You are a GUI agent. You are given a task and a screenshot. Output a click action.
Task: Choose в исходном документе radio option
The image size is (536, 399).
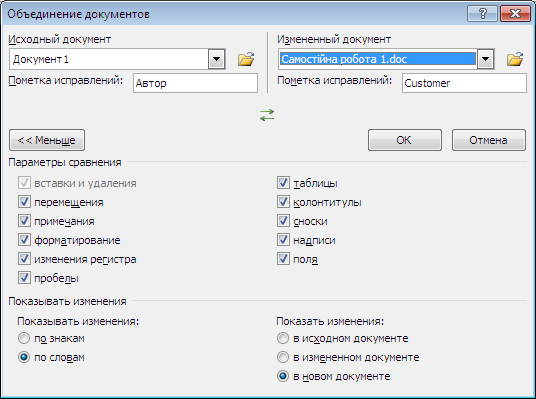coord(283,338)
